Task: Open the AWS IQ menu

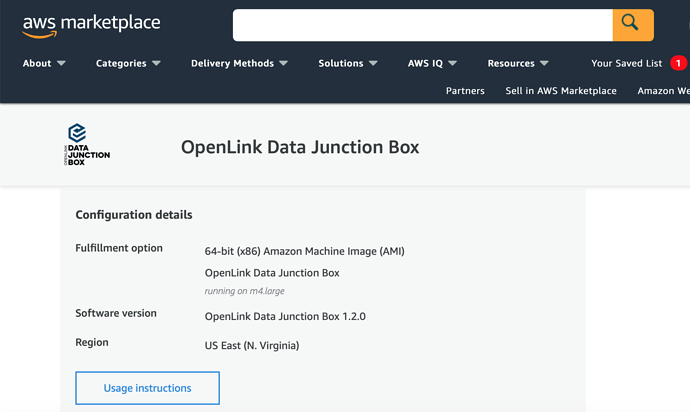Action: coord(425,63)
